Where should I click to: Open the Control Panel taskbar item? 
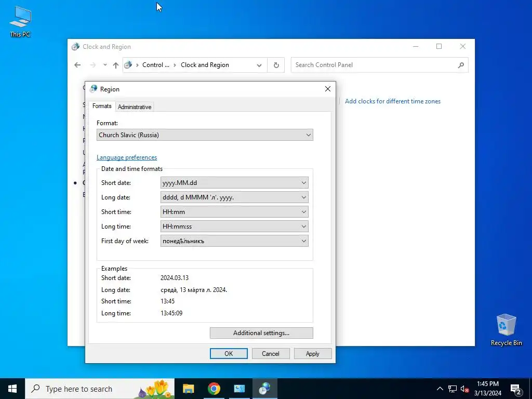point(239,389)
